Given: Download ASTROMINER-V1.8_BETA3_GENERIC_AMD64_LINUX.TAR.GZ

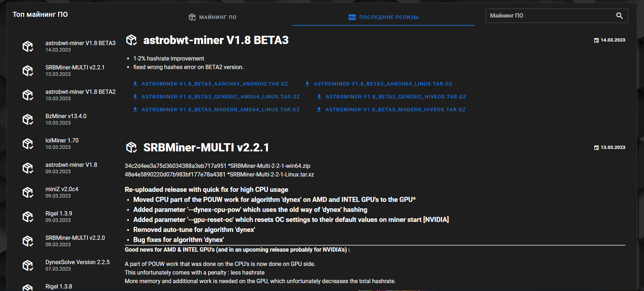Looking at the screenshot, I should click(x=216, y=97).
